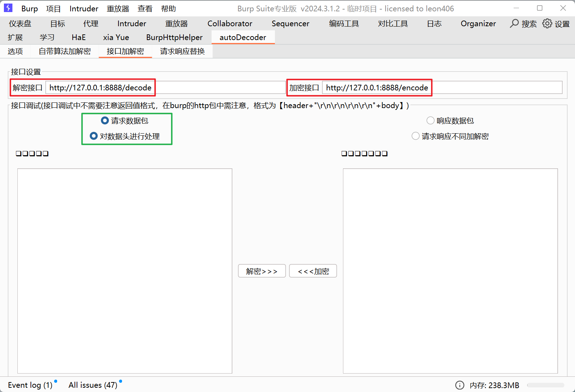The height and width of the screenshot is (392, 575).
Task: Focus the 解密接口 URL input field
Action: click(x=166, y=88)
